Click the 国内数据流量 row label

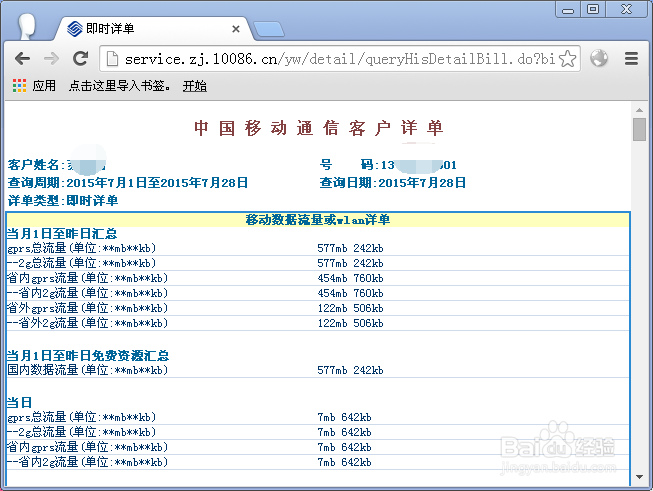coord(87,370)
